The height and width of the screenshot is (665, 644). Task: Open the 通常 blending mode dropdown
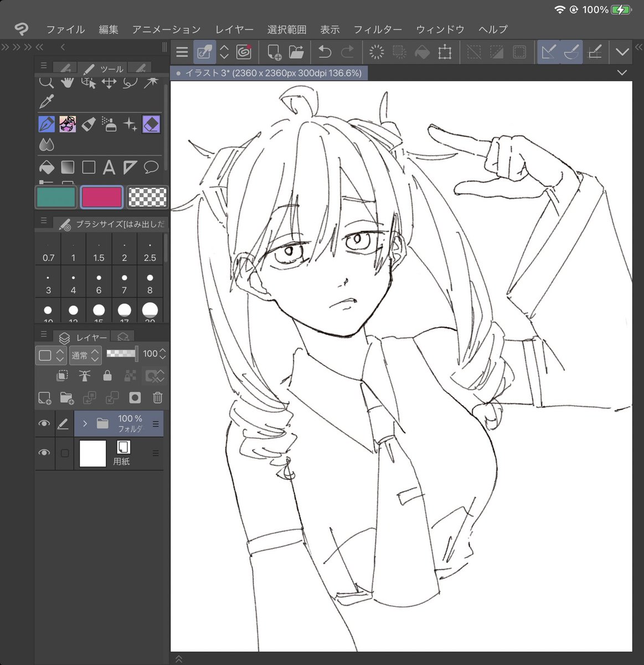[x=85, y=355]
